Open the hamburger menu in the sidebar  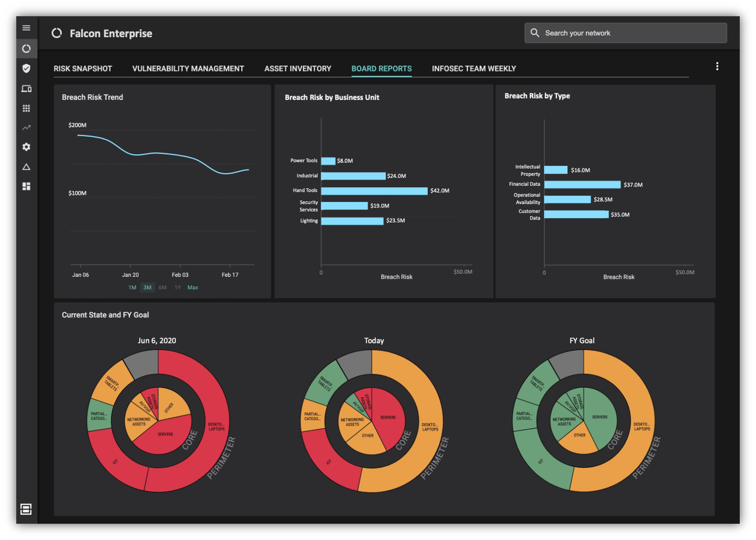click(27, 28)
